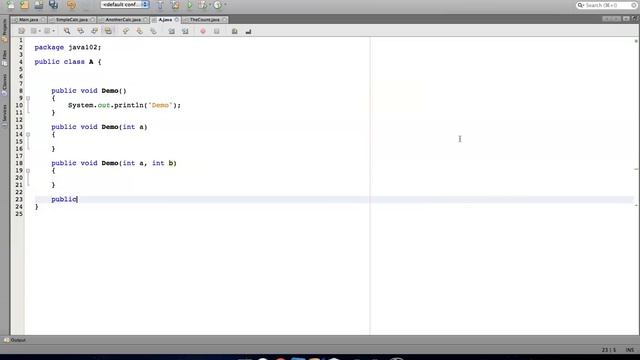The image size is (640, 360).
Task: Click the Debug Project icon
Action: coord(202,5)
